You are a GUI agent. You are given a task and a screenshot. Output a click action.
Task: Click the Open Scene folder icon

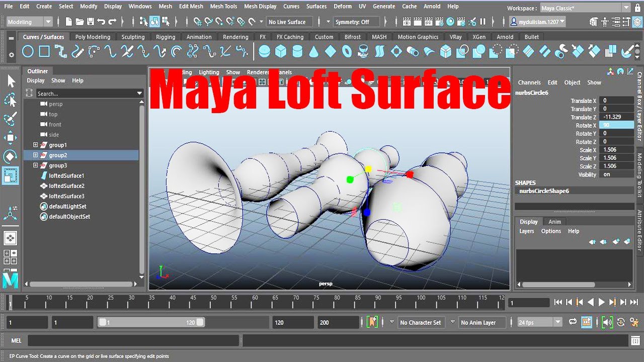coord(79,22)
